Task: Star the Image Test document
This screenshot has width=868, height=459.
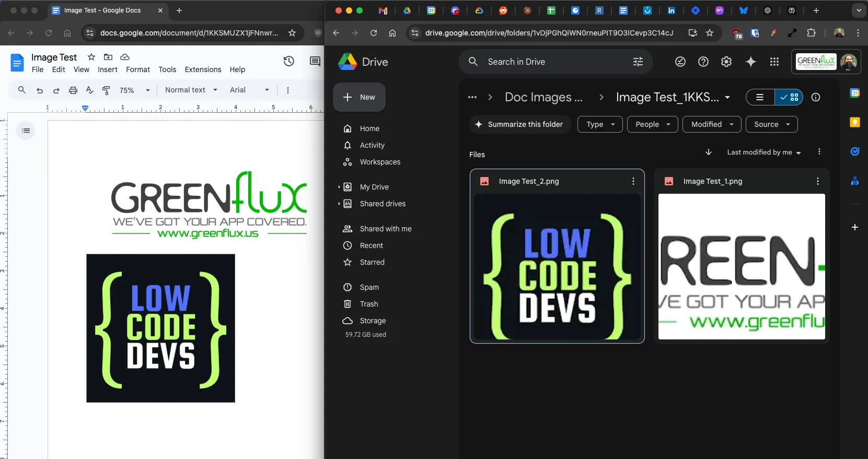Action: pyautogui.click(x=91, y=57)
